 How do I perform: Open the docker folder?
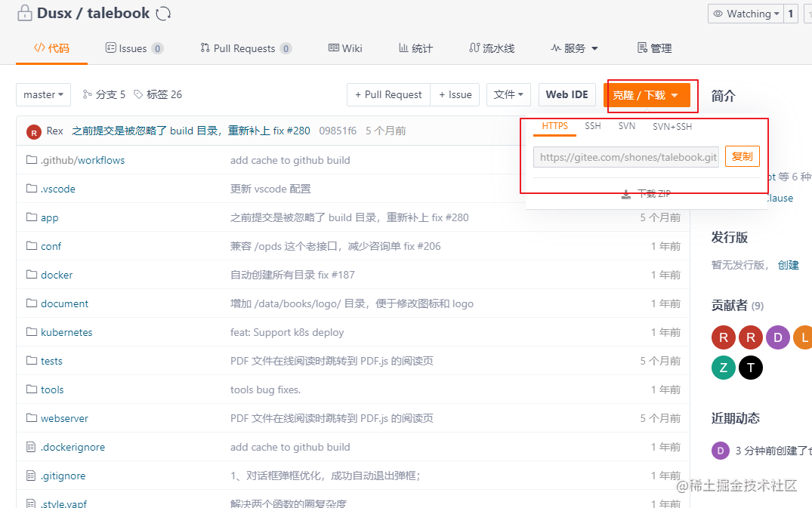[x=57, y=276]
